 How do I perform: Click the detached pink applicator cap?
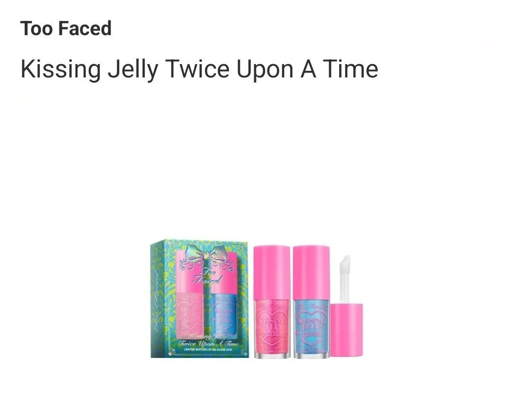pos(346,330)
